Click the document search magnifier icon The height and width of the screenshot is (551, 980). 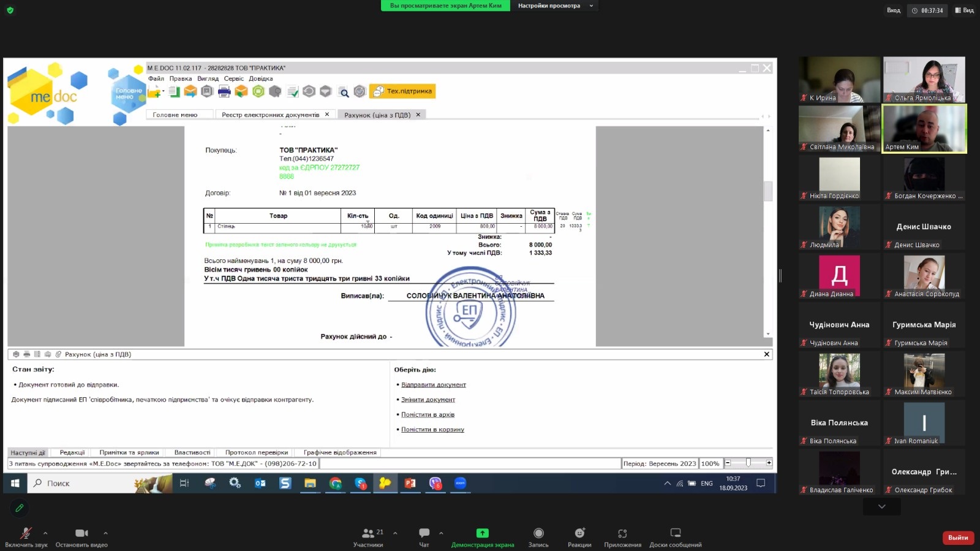point(343,92)
